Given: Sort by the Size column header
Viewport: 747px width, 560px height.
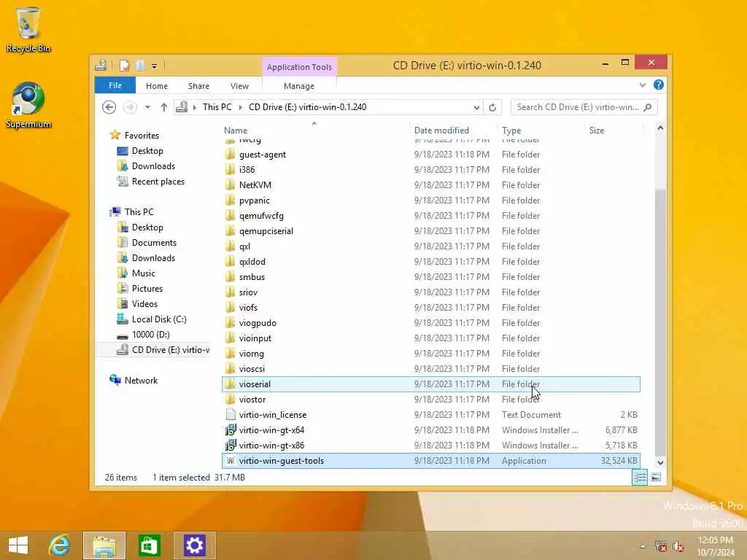Looking at the screenshot, I should tap(613, 130).
